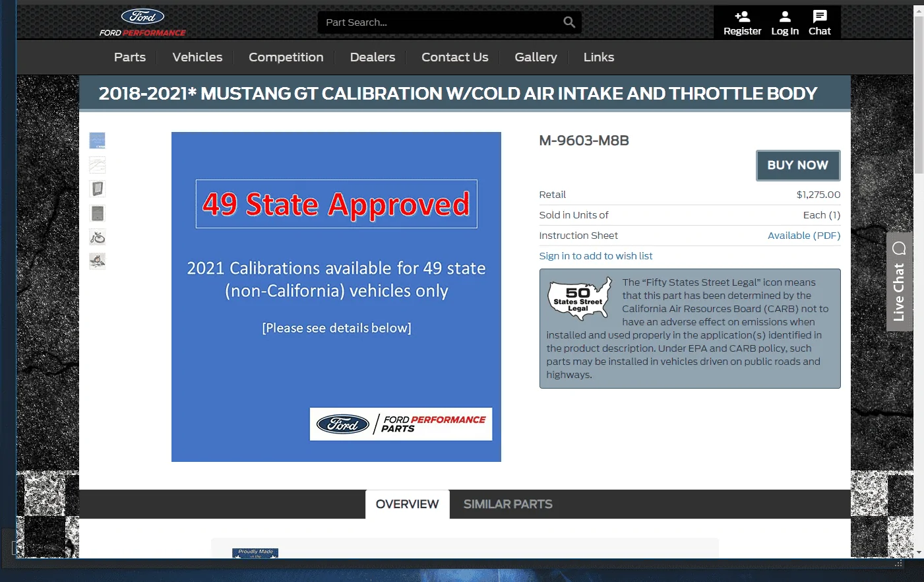Image resolution: width=924 pixels, height=582 pixels.
Task: Open the Links menu
Action: tap(599, 57)
